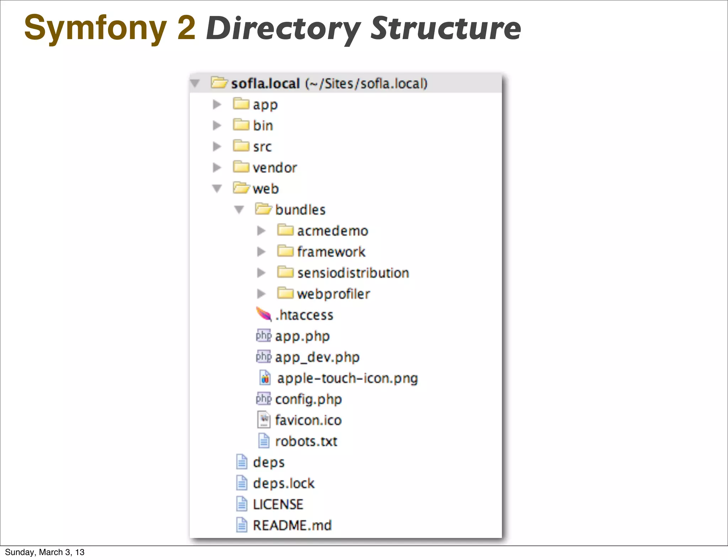The image size is (728, 560).
Task: Click the web open folder icon
Action: tap(241, 188)
